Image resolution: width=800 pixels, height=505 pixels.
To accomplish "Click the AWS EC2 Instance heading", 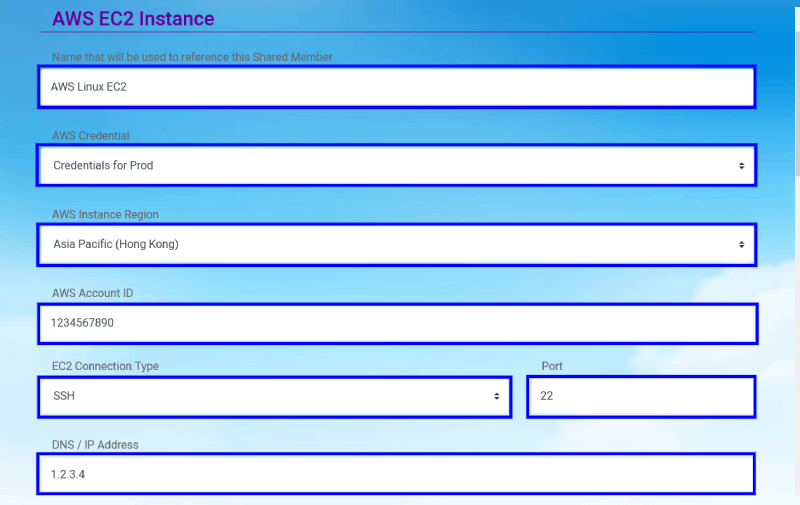I will click(x=133, y=18).
